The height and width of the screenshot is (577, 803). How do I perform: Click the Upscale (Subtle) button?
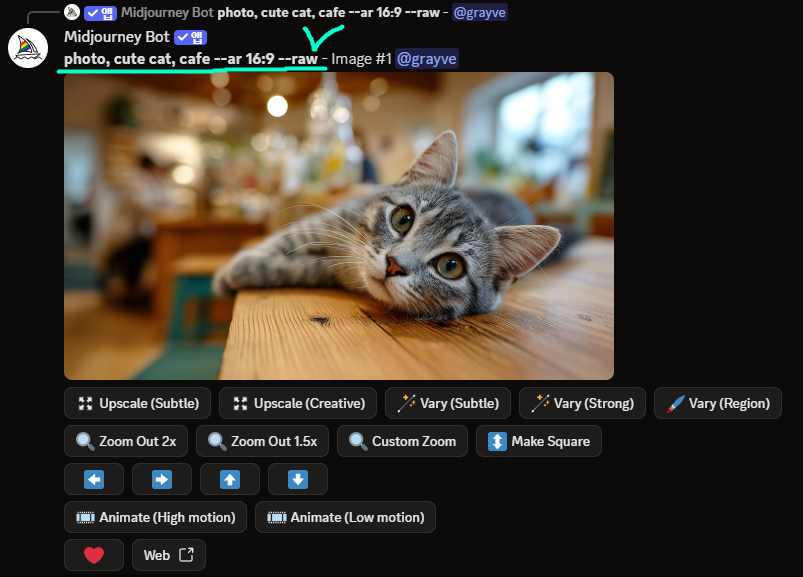point(137,403)
